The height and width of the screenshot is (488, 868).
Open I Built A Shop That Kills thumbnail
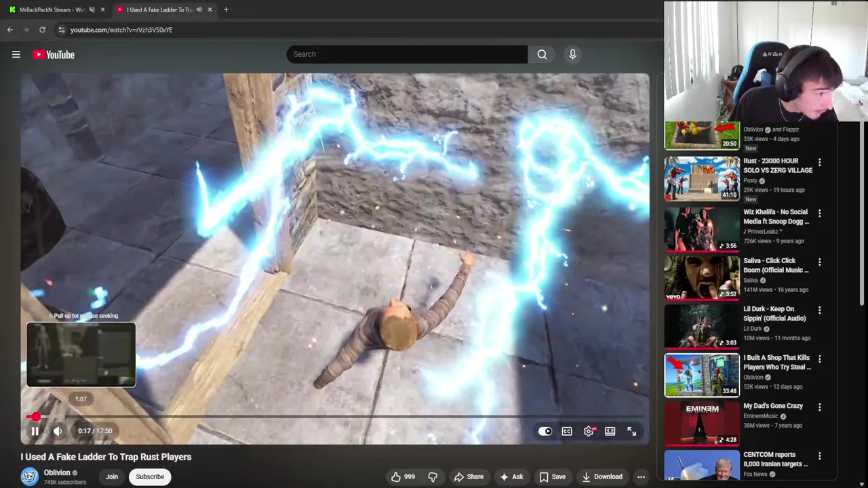coord(702,375)
